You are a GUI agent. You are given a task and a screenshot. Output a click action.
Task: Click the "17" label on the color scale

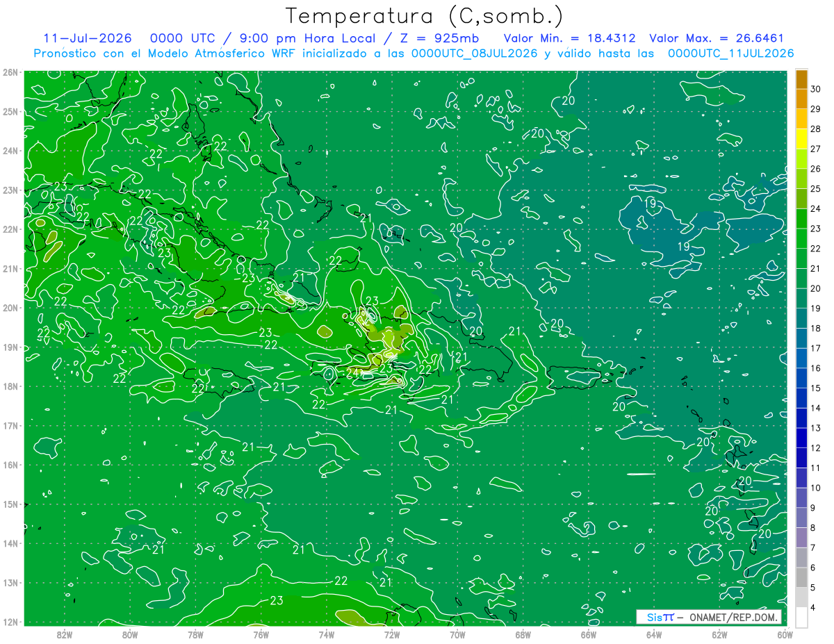pos(816,348)
